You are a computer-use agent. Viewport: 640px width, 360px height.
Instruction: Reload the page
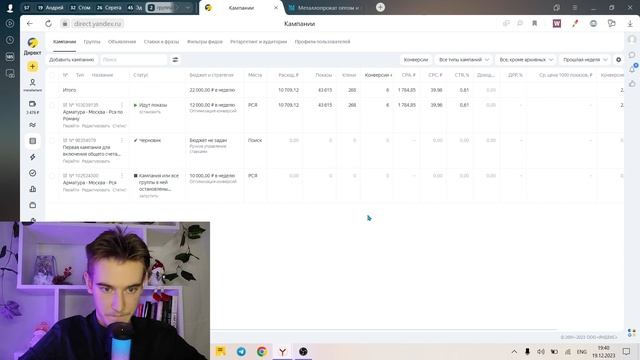48,24
